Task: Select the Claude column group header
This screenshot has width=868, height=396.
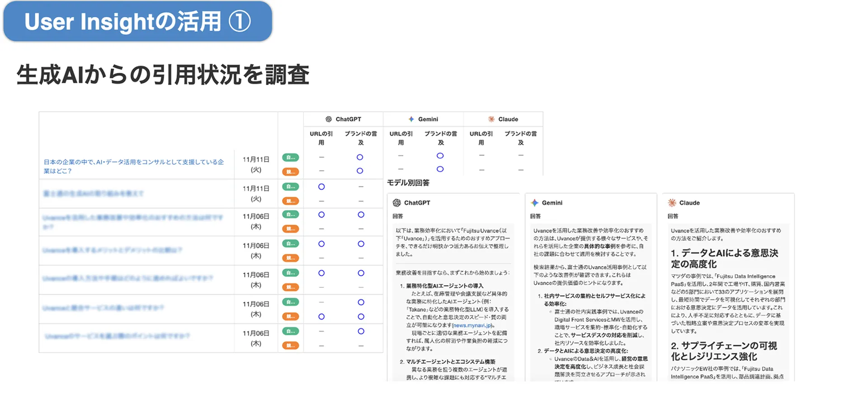Action: pyautogui.click(x=503, y=119)
